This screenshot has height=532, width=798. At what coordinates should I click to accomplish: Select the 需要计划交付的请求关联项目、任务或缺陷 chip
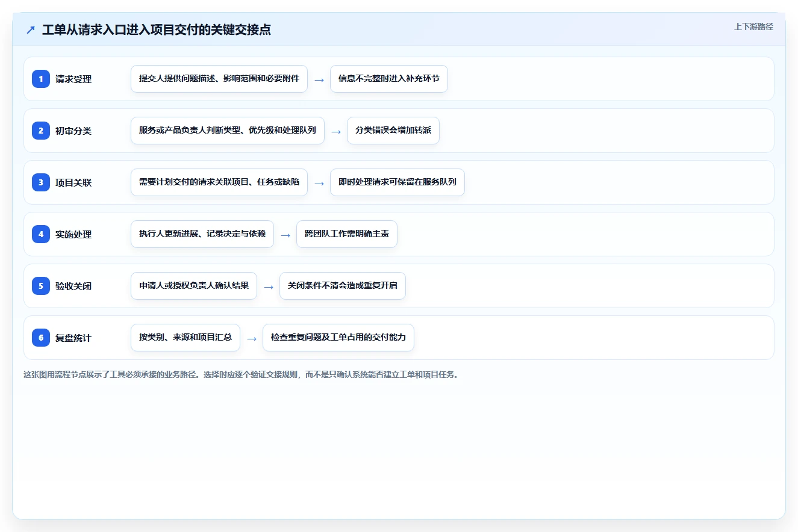(x=219, y=182)
